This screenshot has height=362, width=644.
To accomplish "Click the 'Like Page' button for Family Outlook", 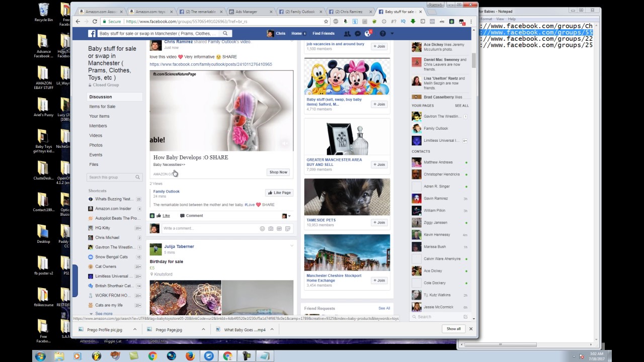I will 279,193.
